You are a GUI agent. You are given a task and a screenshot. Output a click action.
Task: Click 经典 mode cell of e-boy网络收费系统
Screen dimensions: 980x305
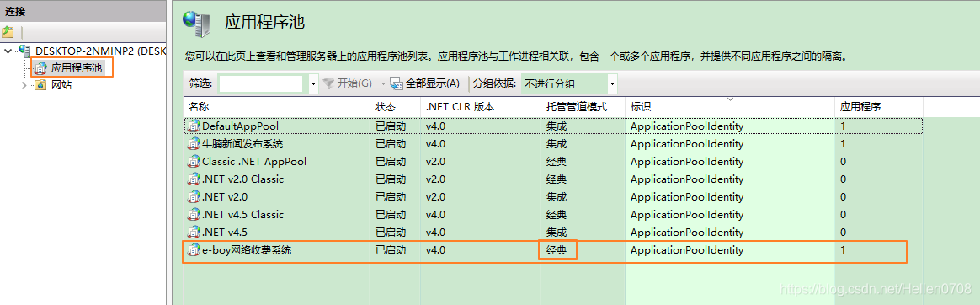tap(557, 250)
